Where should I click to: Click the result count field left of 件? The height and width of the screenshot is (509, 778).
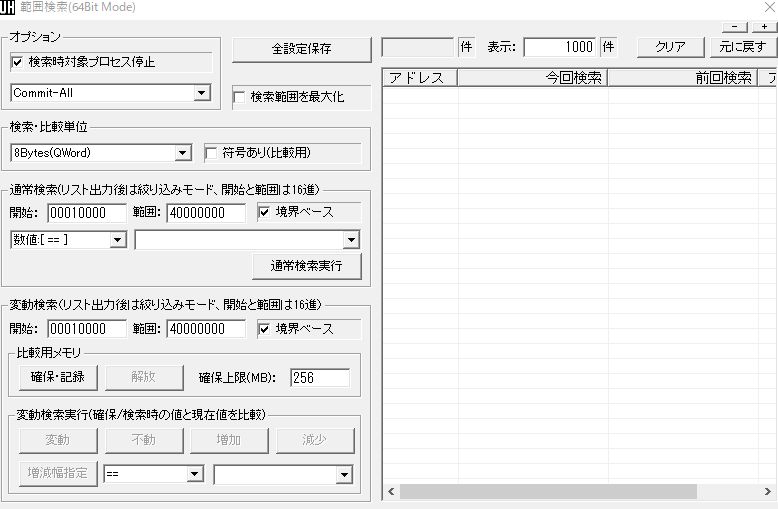pos(418,48)
